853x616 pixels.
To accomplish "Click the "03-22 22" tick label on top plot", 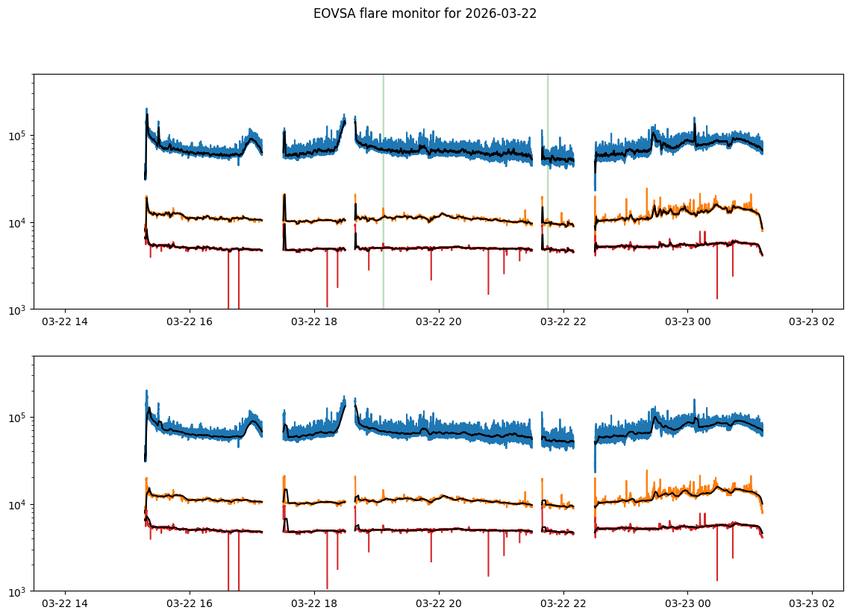I will click(563, 322).
